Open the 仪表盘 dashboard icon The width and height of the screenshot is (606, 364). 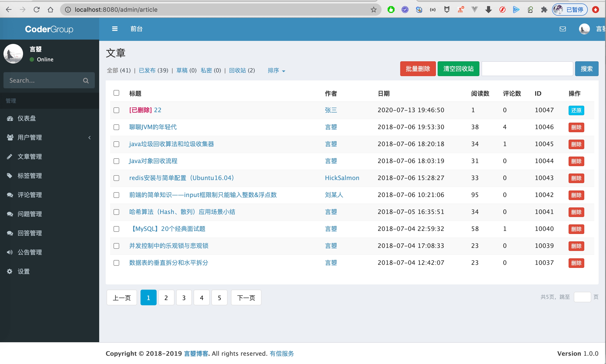click(10, 118)
